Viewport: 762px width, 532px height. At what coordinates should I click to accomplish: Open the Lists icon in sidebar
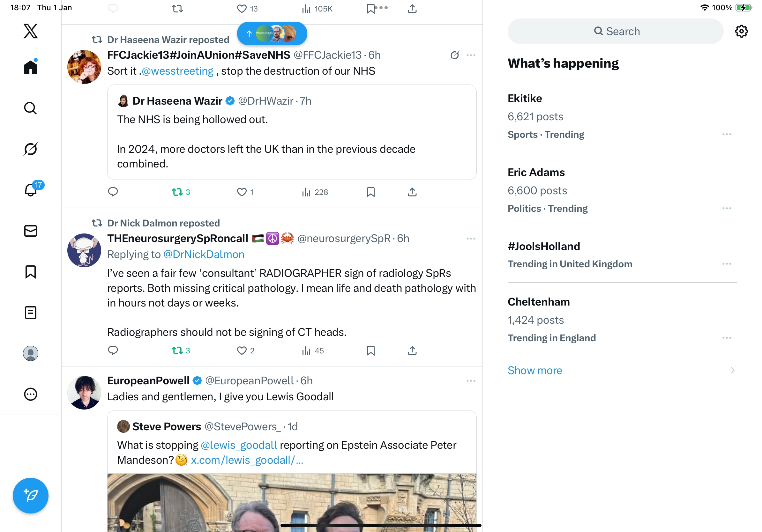point(31,313)
